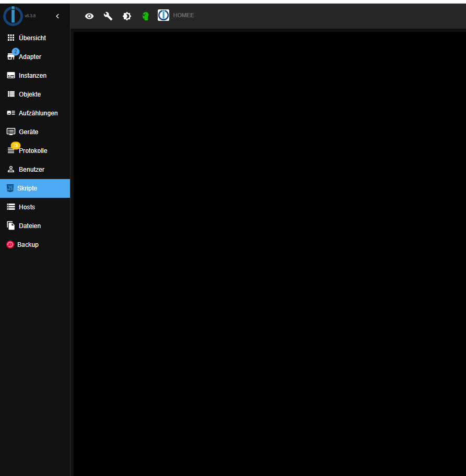This screenshot has height=476, width=466.
Task: Click the HOMEE host logo icon
Action: pyautogui.click(x=164, y=15)
